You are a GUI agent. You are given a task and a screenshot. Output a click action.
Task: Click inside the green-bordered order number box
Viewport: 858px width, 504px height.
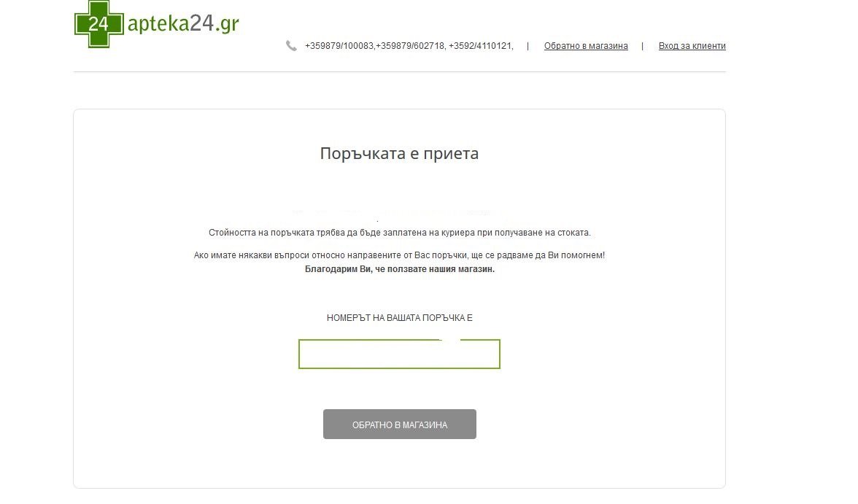point(400,354)
